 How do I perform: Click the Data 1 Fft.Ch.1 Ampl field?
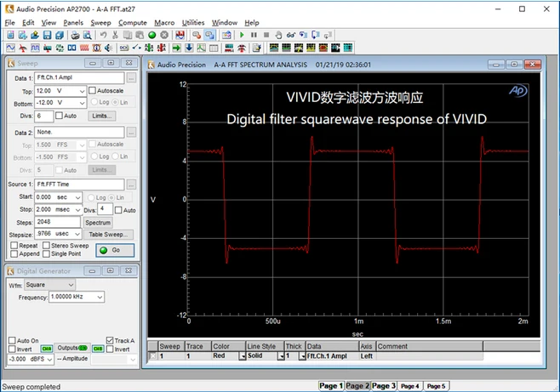(79, 77)
